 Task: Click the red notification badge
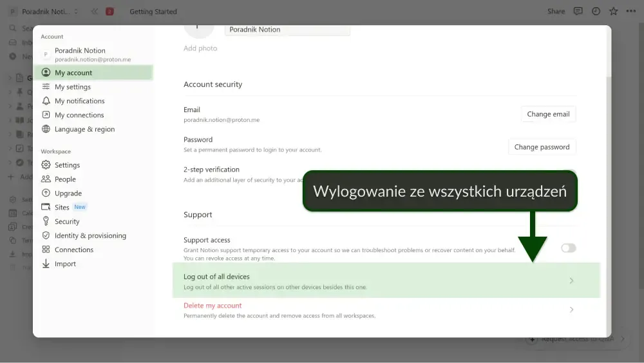109,12
